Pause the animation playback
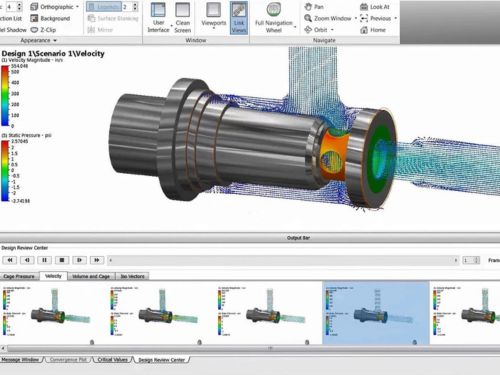 [x=44, y=260]
